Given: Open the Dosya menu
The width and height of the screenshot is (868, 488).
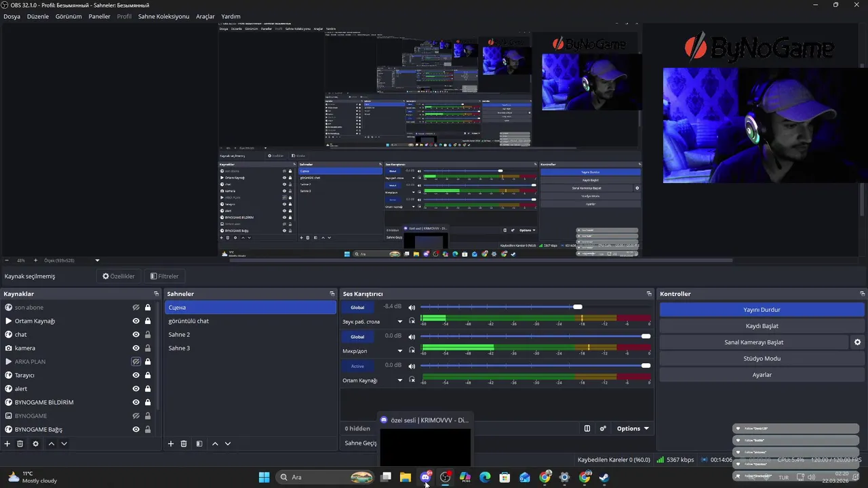Looking at the screenshot, I should (x=12, y=16).
